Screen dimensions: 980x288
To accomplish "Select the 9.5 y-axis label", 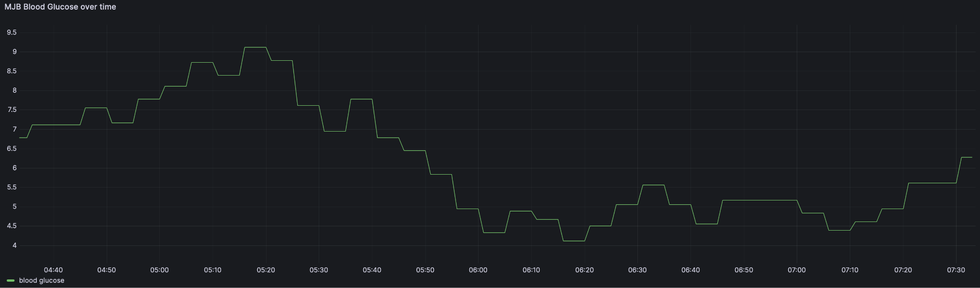I will click(12, 33).
